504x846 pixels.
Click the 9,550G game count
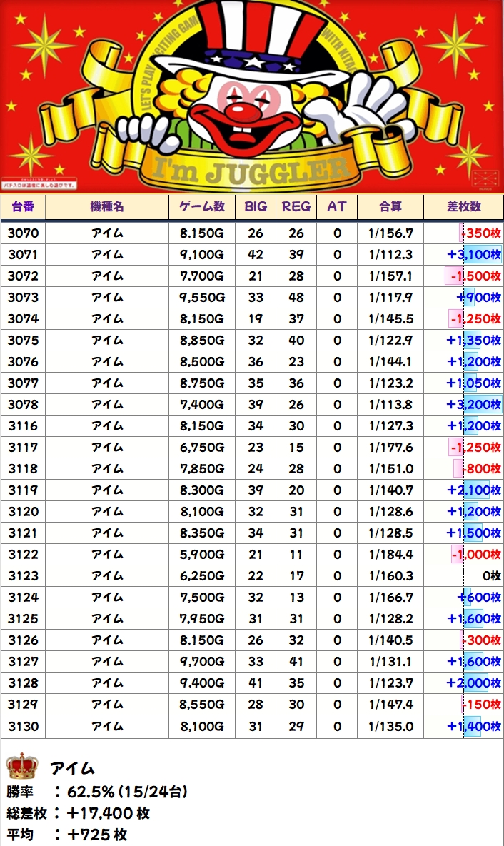pos(202,297)
